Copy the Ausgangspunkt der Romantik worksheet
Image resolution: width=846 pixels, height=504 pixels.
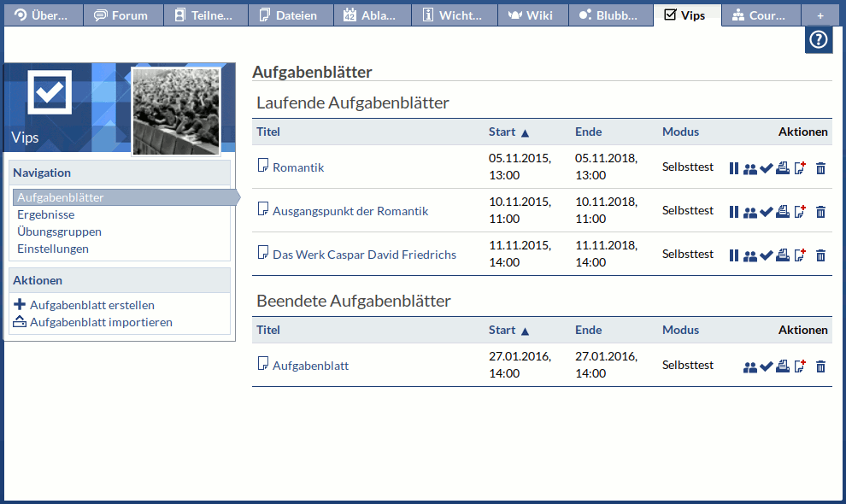[x=800, y=212]
